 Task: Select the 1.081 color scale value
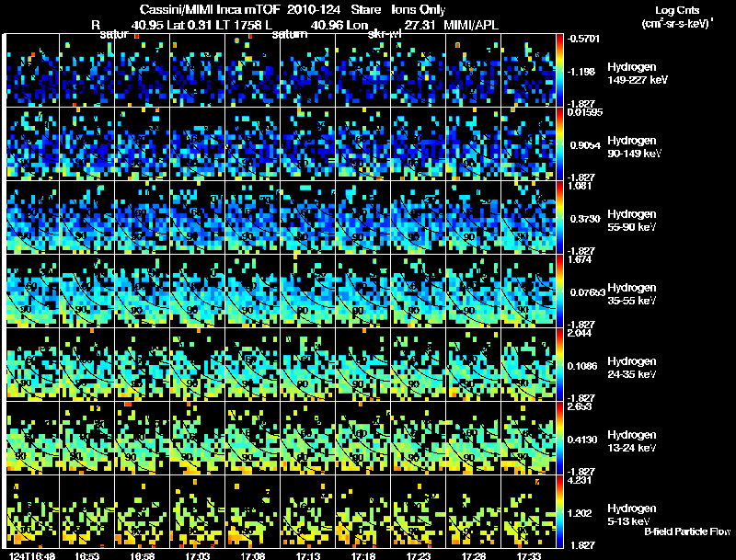tap(580, 186)
